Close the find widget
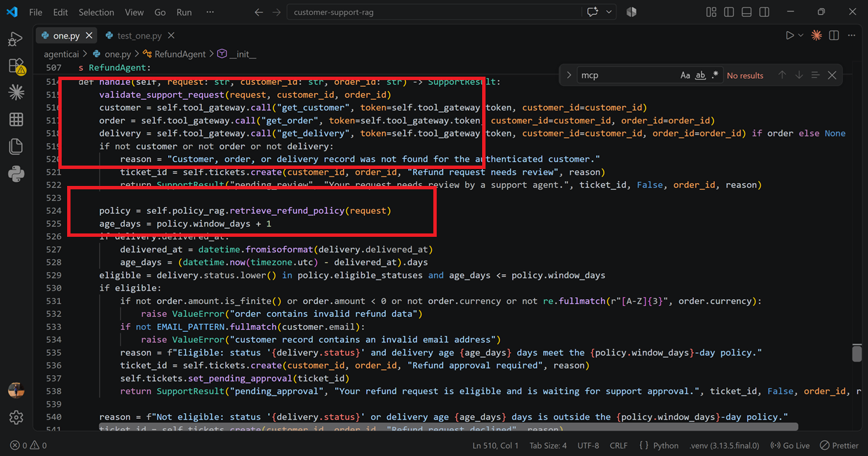The width and height of the screenshot is (868, 456). coord(832,75)
